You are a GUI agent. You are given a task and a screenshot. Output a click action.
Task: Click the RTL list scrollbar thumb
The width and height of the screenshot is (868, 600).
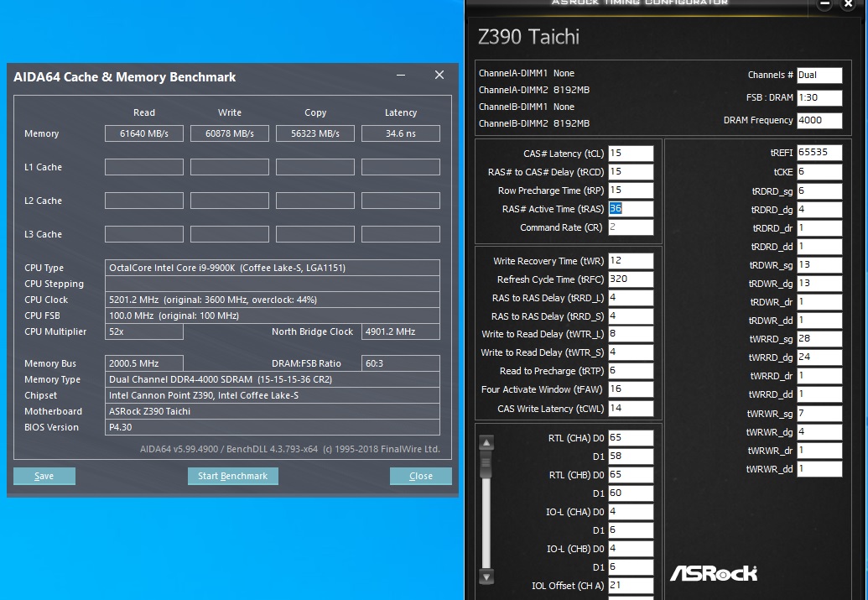click(486, 464)
